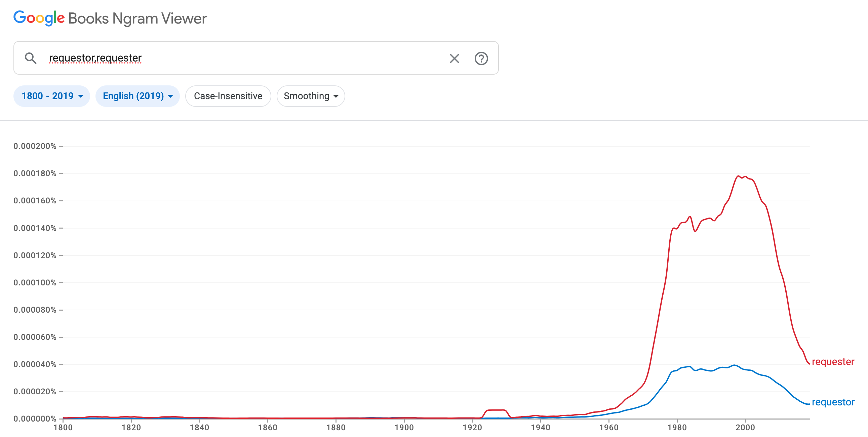868x437 pixels.
Task: Click the 1900 x-axis year label
Action: (404, 427)
